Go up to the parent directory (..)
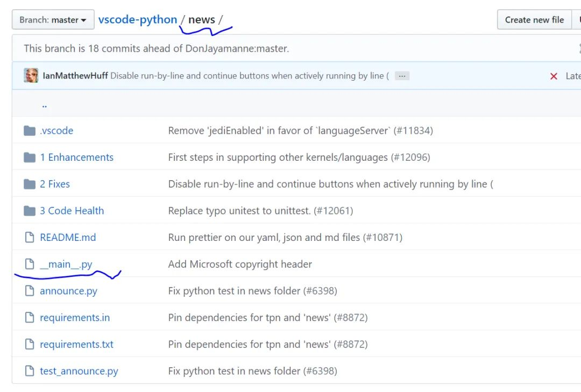This screenshot has height=392, width=581. pyautogui.click(x=45, y=105)
